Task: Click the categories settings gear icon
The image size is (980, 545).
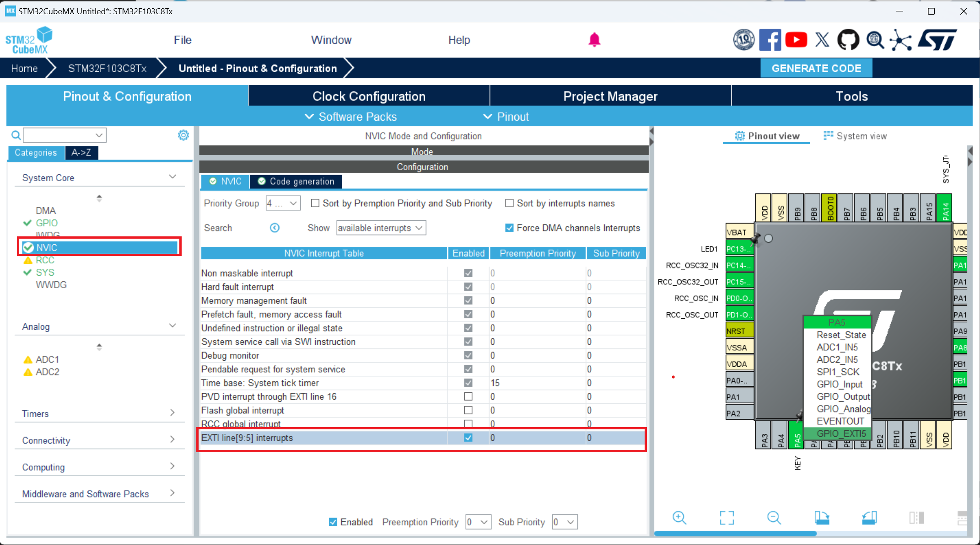Action: (183, 135)
